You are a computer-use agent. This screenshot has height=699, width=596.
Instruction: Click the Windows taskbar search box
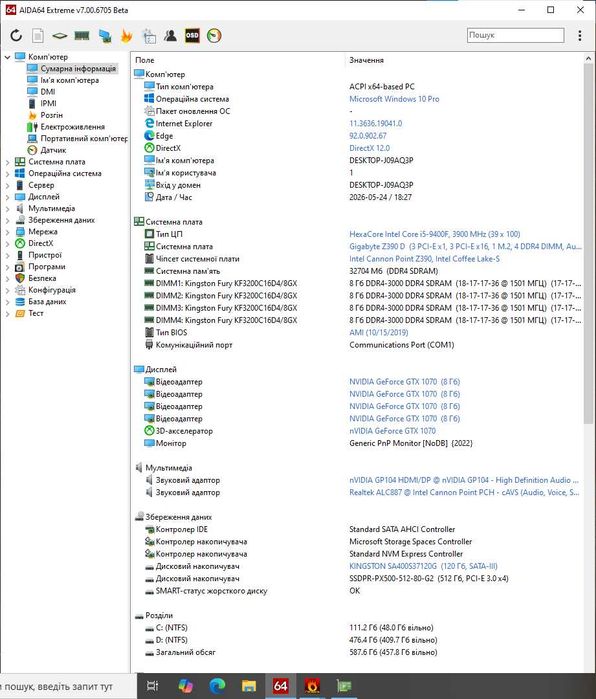tap(68, 687)
